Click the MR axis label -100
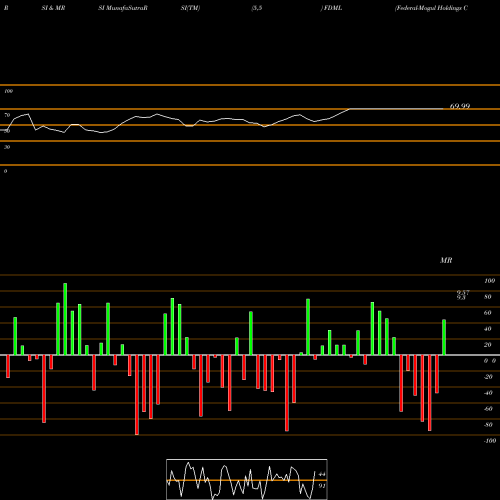The width and height of the screenshot is (500, 500). (490, 441)
